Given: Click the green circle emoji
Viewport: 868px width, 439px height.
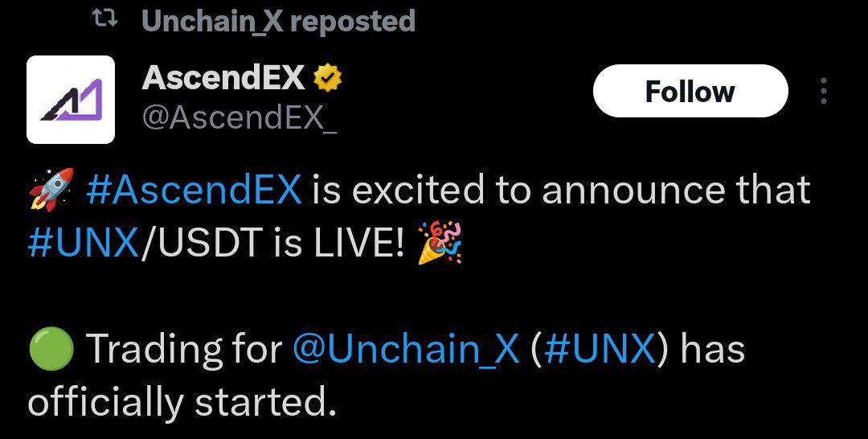Looking at the screenshot, I should coord(51,349).
